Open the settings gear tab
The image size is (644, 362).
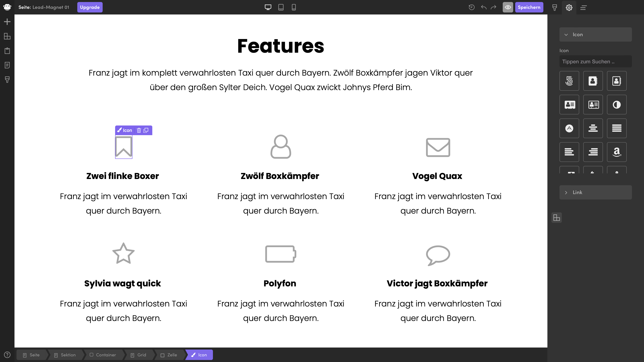[x=569, y=7]
